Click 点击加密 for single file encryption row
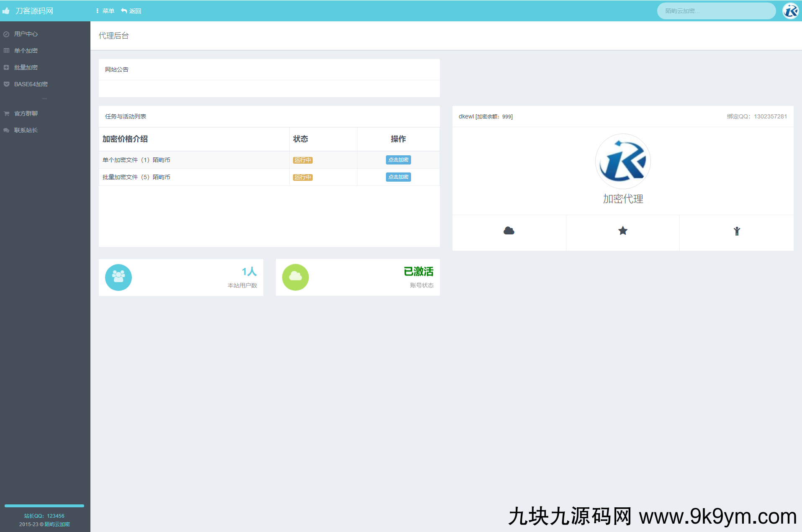802x532 pixels. (398, 160)
